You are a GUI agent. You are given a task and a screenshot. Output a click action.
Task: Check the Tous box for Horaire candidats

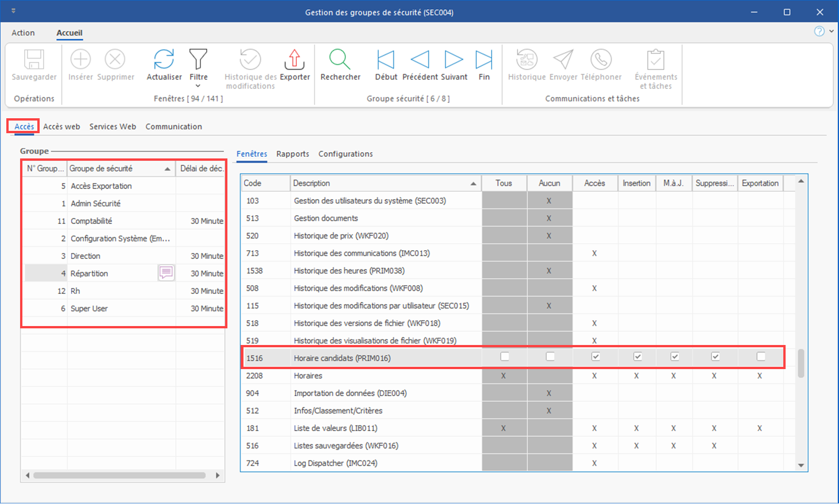coord(504,356)
